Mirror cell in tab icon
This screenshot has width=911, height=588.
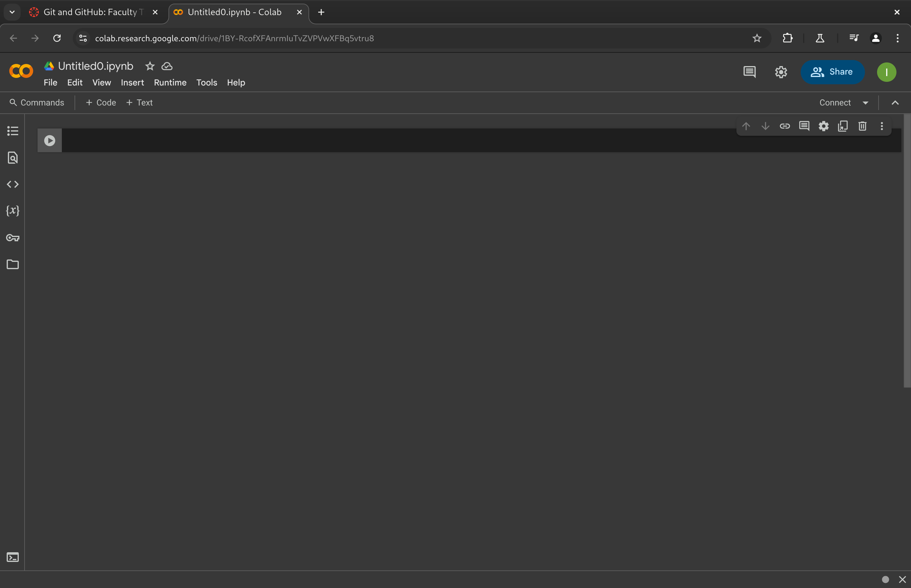pos(843,126)
